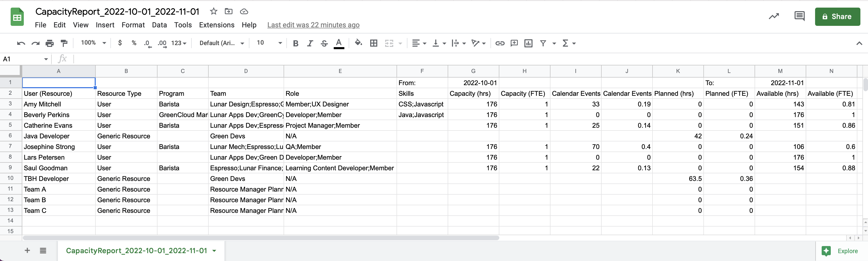The height and width of the screenshot is (261, 868).
Task: Select the paint format roller
Action: (x=64, y=43)
